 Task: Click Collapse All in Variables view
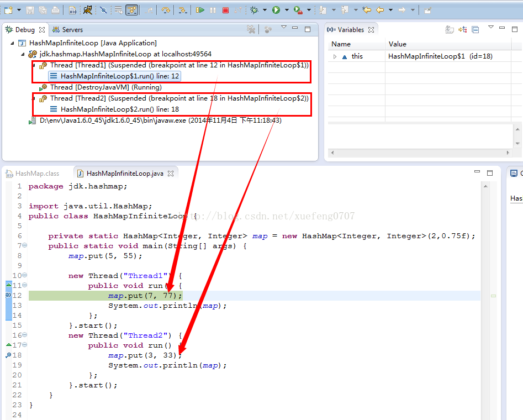pyautogui.click(x=476, y=30)
